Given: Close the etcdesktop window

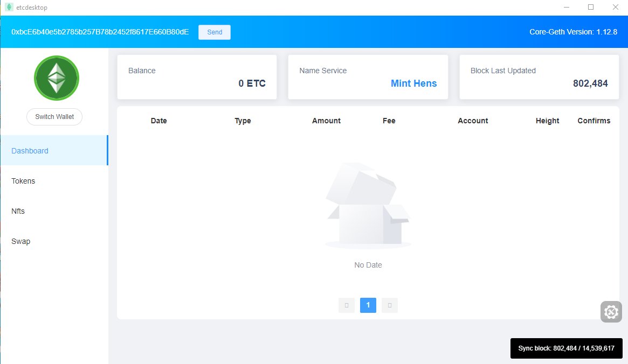Looking at the screenshot, I should coord(616,7).
